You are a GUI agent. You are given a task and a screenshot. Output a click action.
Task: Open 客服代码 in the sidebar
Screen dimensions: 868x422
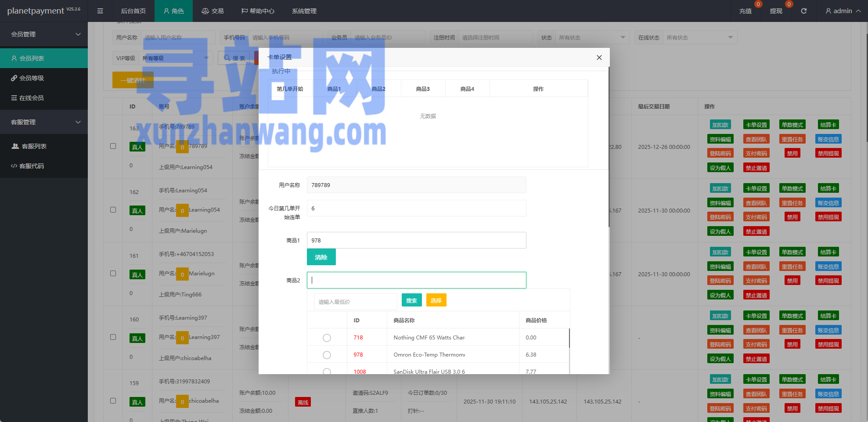(31, 166)
